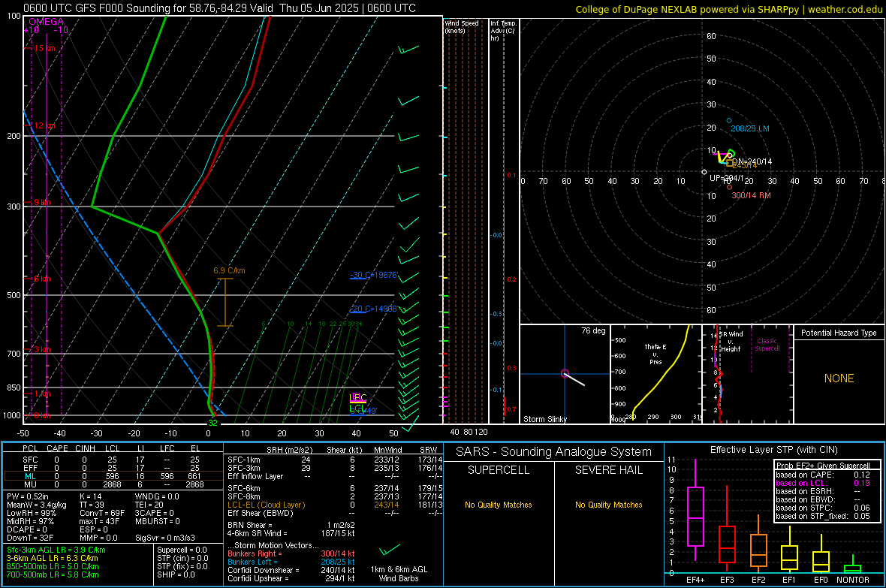
Task: Click the PW = 0.52in value
Action: coord(29,496)
